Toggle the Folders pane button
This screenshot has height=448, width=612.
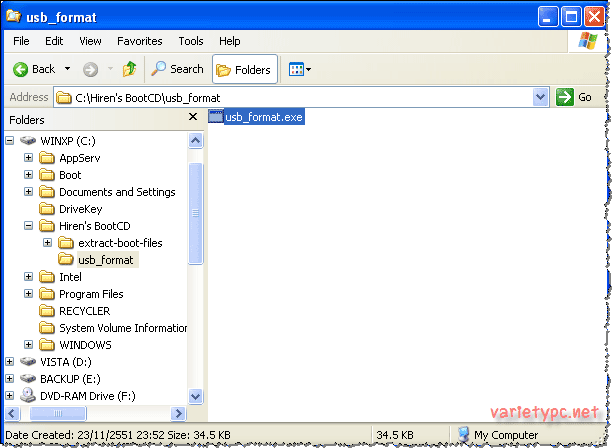245,69
